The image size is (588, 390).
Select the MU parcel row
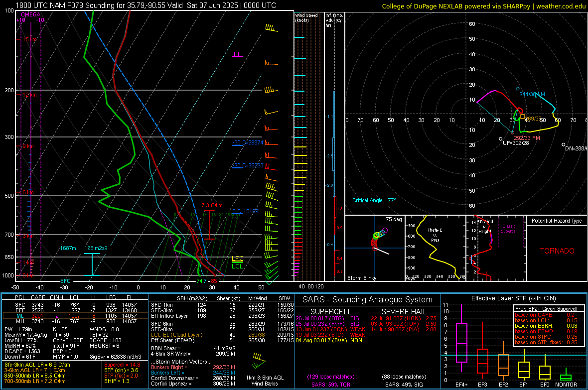tap(75, 321)
